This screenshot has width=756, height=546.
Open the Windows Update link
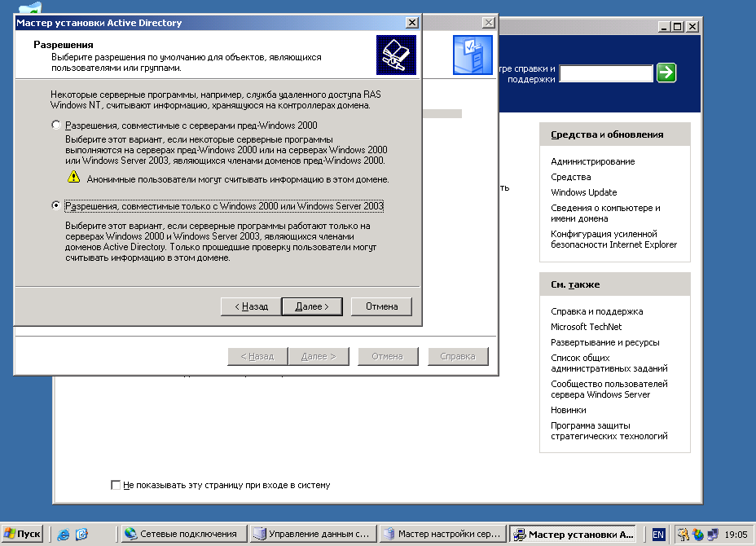[x=584, y=192]
